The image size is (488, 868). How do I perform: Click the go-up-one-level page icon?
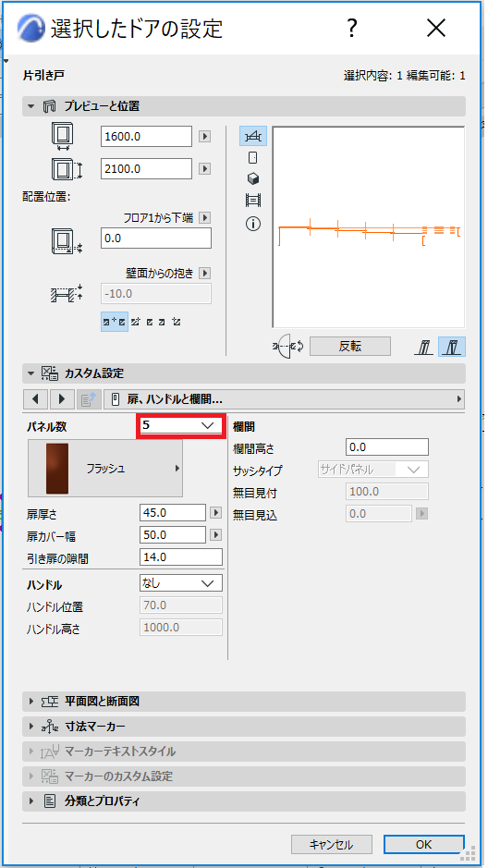pos(88,398)
